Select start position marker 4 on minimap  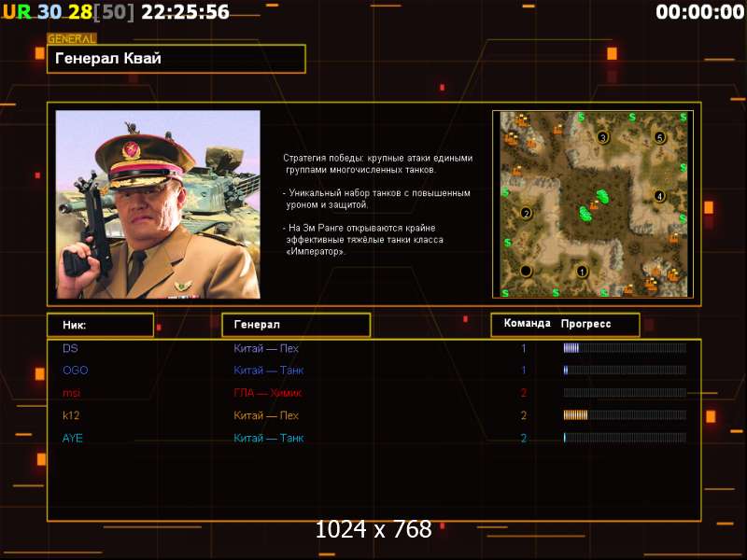click(x=659, y=196)
